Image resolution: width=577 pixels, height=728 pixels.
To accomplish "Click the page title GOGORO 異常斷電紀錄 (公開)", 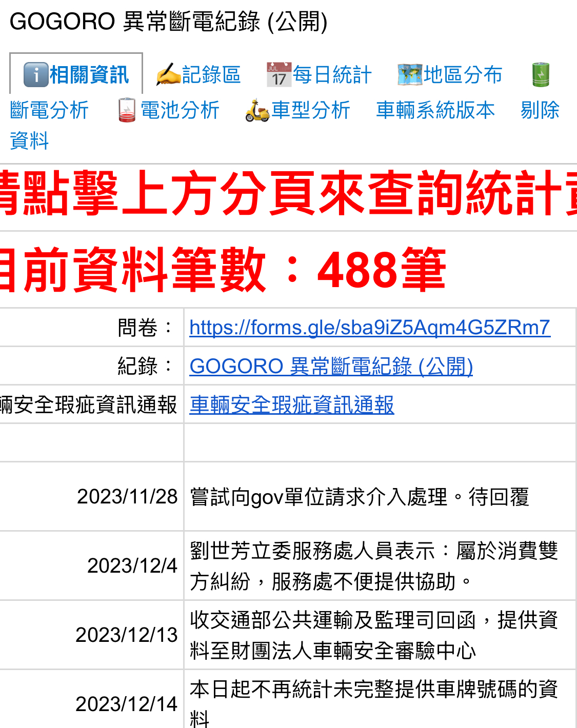I will (169, 22).
